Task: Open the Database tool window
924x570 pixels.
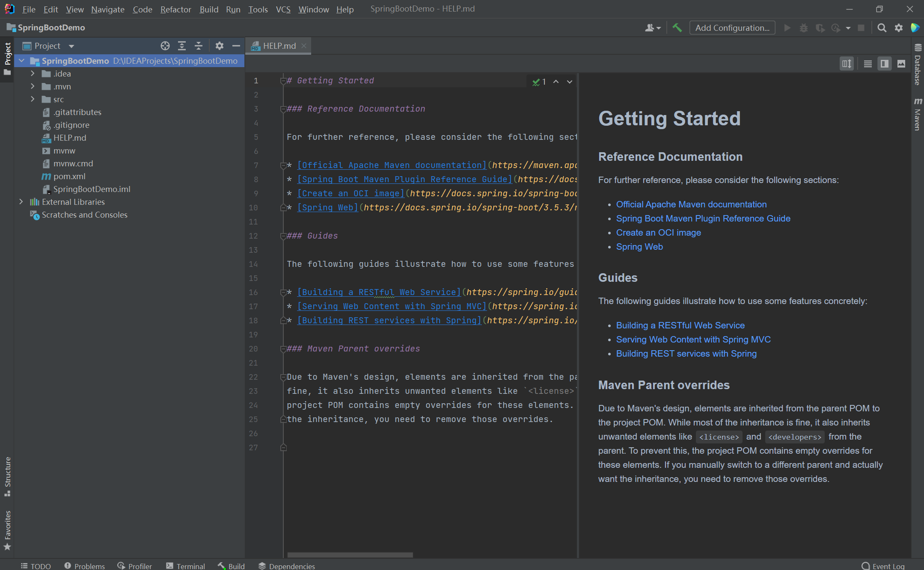Action: pyautogui.click(x=918, y=65)
